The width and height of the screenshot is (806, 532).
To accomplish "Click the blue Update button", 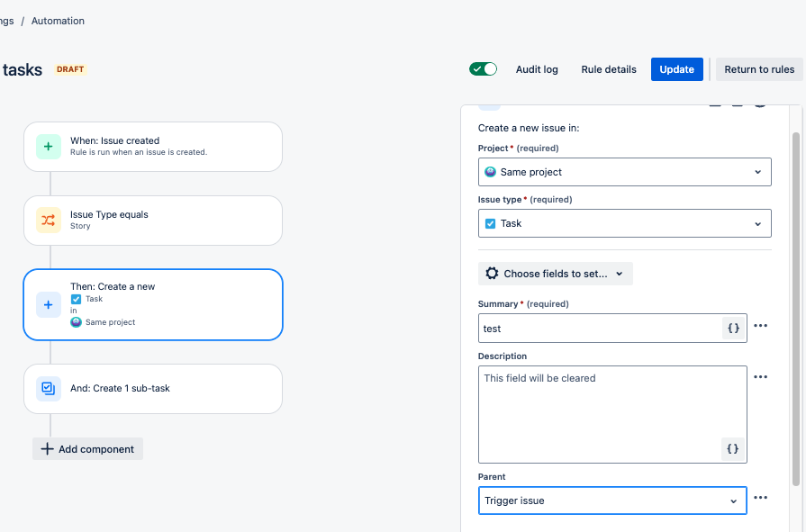I will (x=676, y=69).
